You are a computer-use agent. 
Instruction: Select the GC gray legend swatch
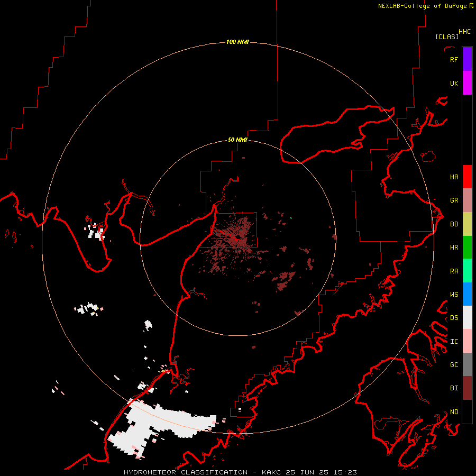coord(467,364)
